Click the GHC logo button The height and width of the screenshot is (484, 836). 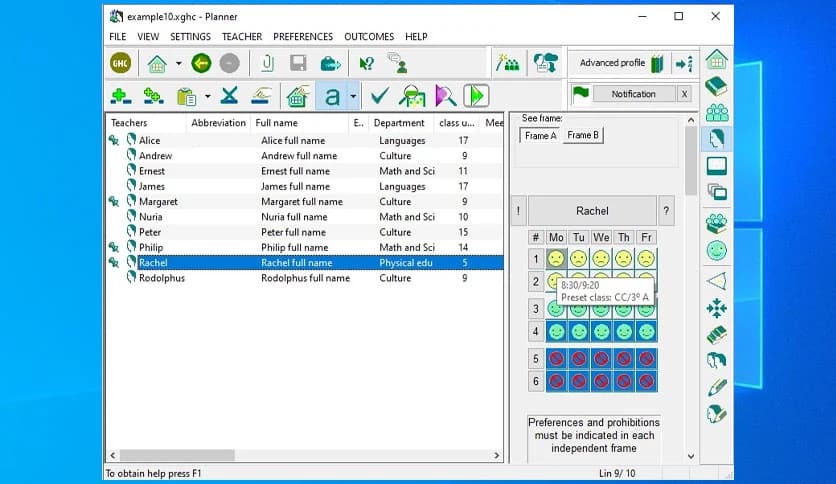point(120,63)
